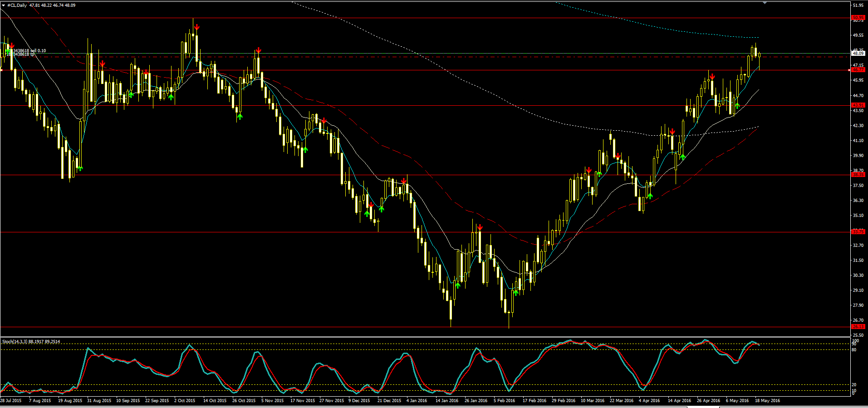
Task: Click the green buy arrow at the early April 2016 low
Action: pyautogui.click(x=650, y=196)
